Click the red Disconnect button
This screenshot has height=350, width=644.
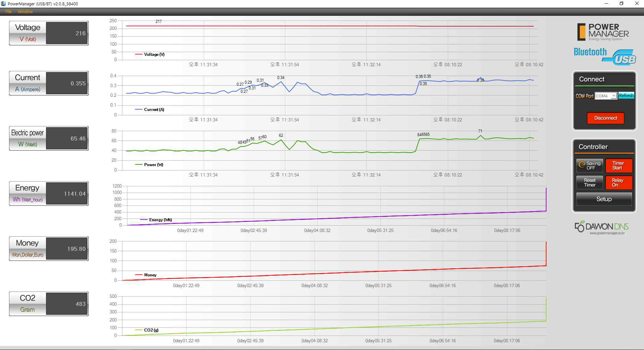click(x=606, y=118)
